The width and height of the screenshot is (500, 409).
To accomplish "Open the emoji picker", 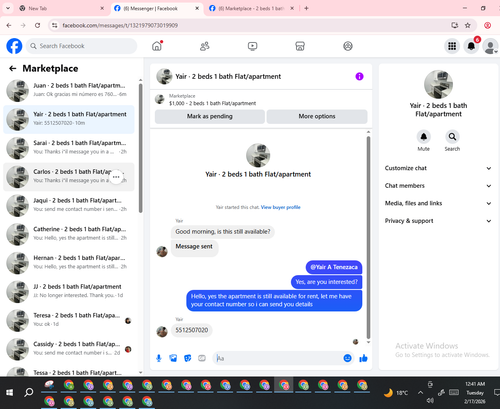I will [x=347, y=358].
